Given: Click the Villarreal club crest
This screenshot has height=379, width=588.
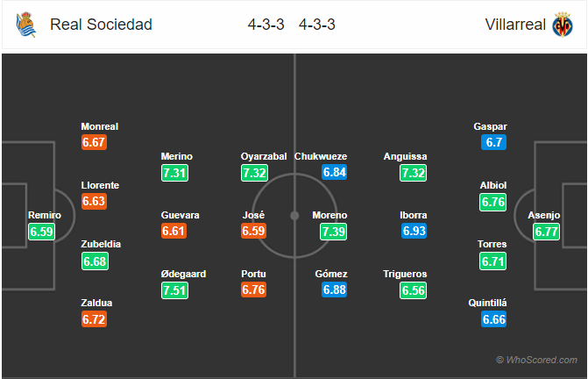Looking at the screenshot, I should (562, 25).
